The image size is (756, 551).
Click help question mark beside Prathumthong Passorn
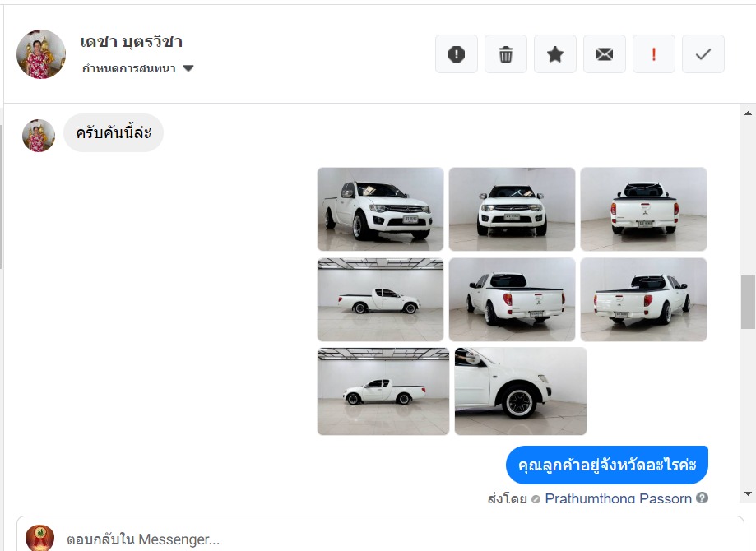[702, 498]
